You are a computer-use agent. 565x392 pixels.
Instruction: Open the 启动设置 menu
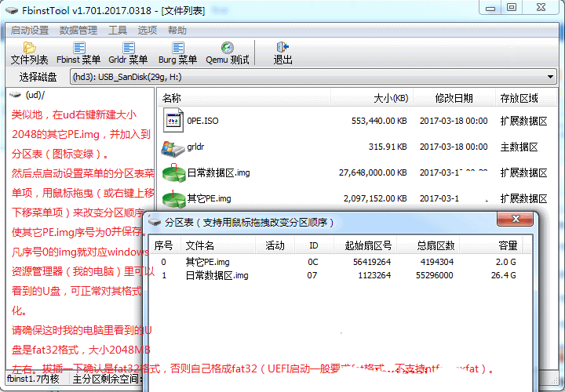[x=30, y=31]
